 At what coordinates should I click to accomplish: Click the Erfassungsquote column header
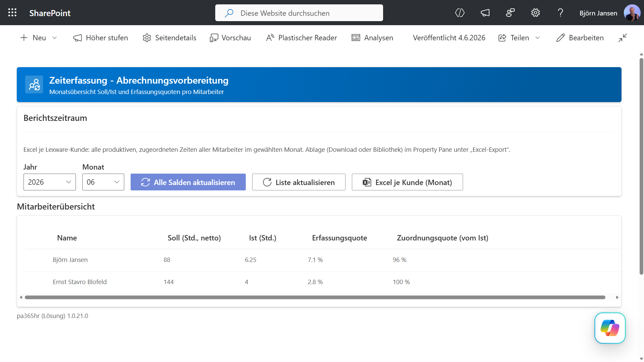click(x=339, y=238)
